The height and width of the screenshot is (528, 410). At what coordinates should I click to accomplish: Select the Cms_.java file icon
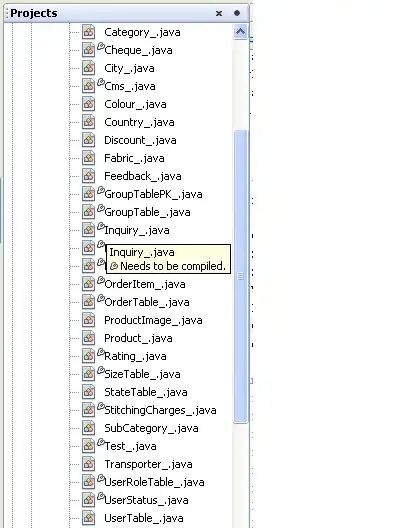(89, 86)
